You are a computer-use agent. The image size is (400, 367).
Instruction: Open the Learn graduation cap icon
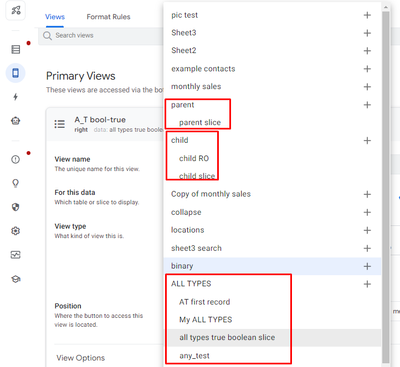tap(16, 279)
